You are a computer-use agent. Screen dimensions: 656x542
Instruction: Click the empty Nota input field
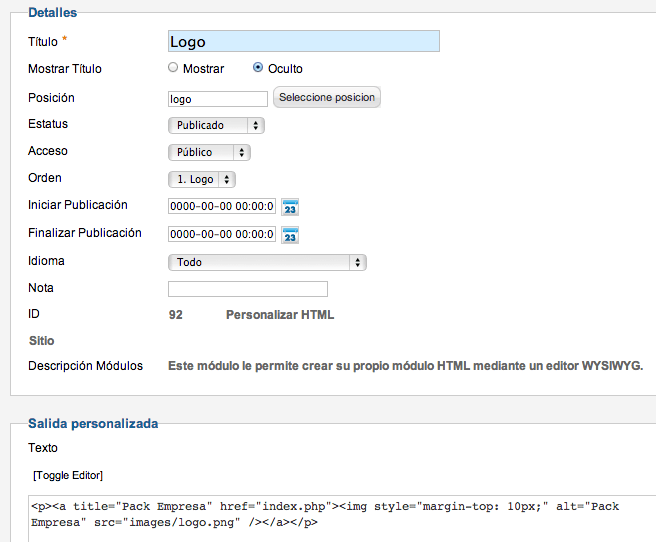pyautogui.click(x=248, y=289)
